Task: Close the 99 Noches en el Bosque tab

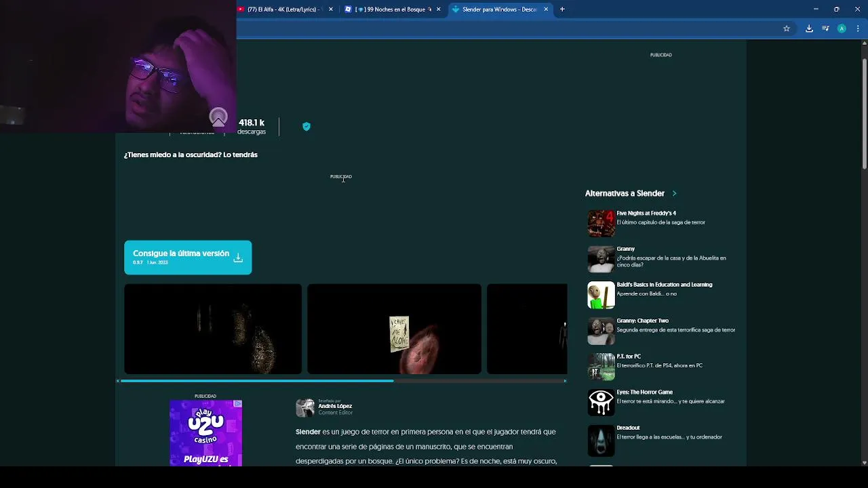Action: point(438,9)
